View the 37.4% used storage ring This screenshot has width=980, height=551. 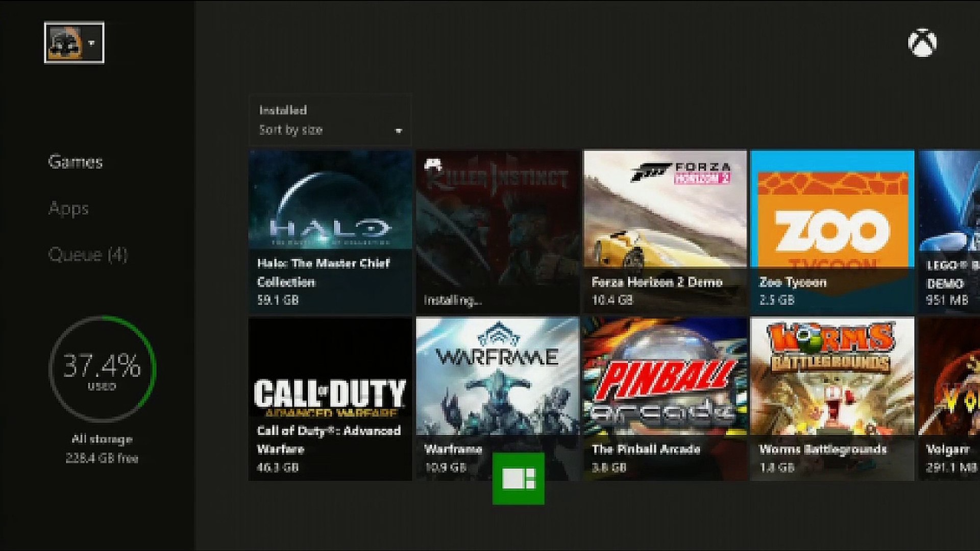coord(102,368)
